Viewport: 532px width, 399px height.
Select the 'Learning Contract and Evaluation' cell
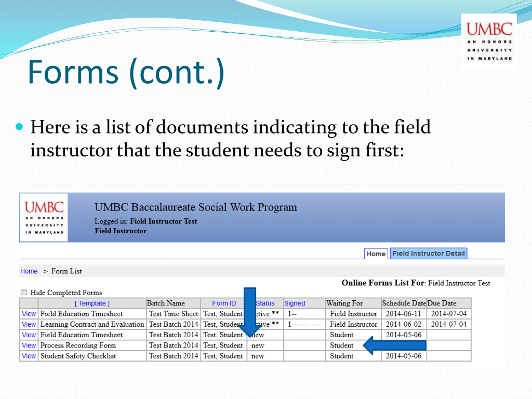(x=92, y=324)
